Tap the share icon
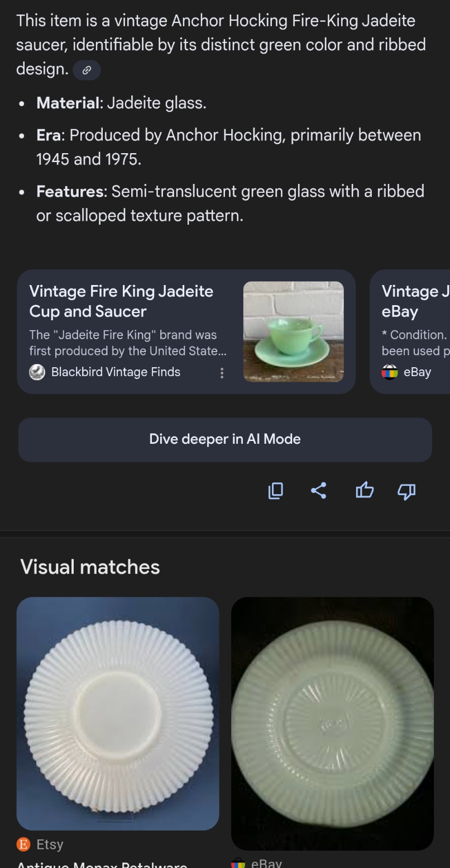 pos(318,491)
